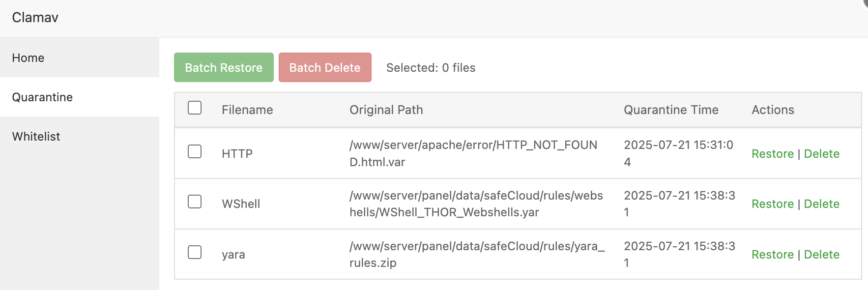Toggle the select-all checkbox in table header

(x=195, y=108)
